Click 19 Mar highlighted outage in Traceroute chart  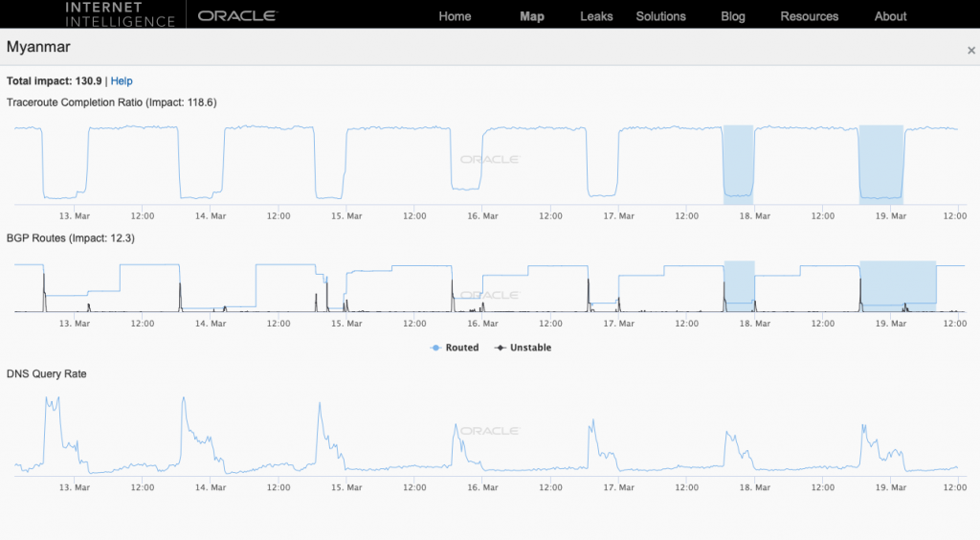[880, 165]
